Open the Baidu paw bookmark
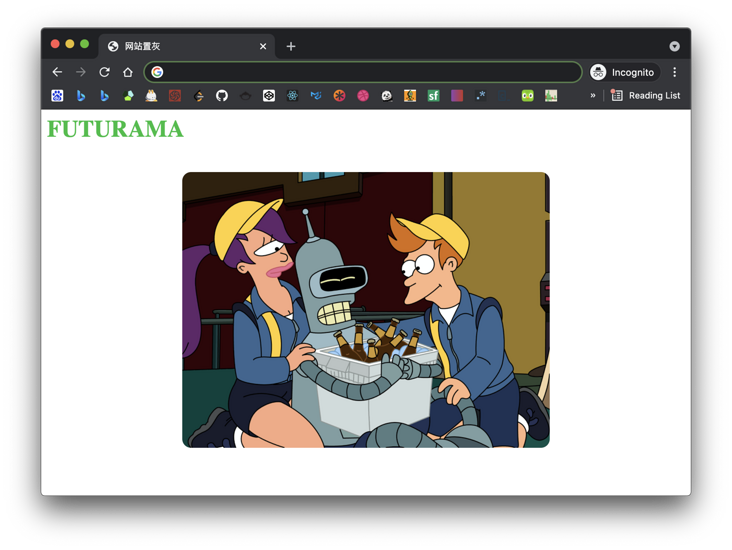This screenshot has width=732, height=550. pos(57,96)
